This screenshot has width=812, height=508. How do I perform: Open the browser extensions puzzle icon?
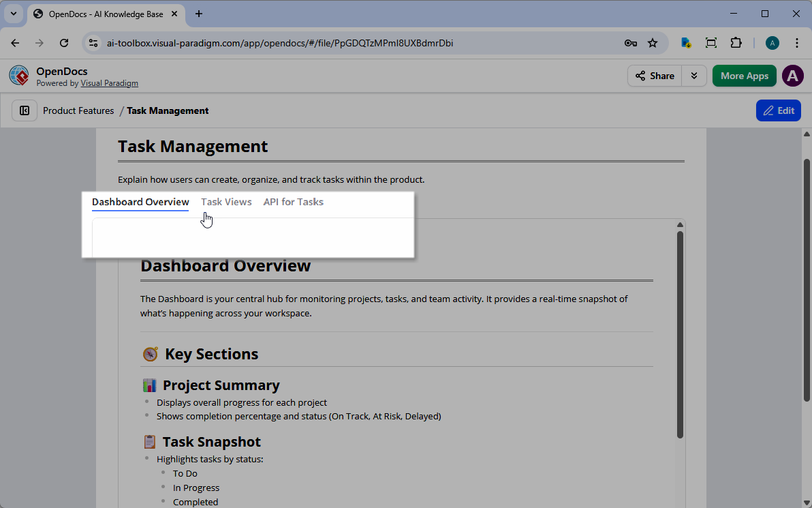[736, 42]
